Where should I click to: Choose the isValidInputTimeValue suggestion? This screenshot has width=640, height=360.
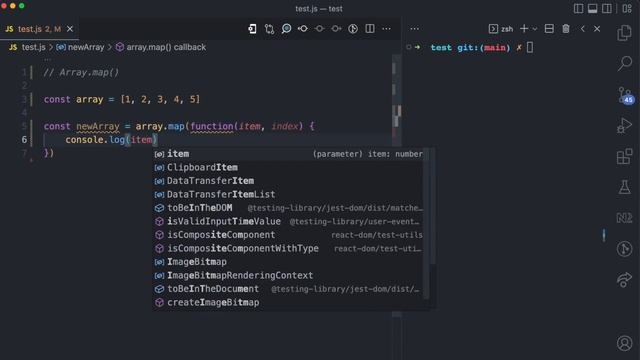288,221
